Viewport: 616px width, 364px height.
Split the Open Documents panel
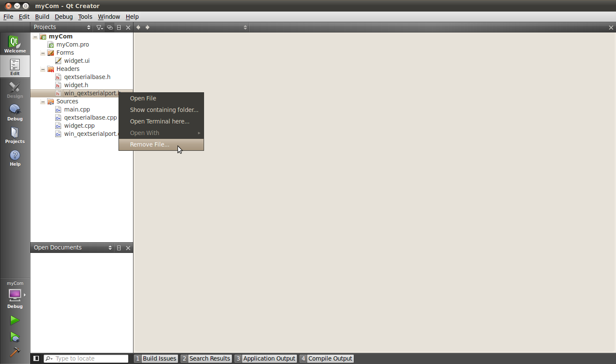119,248
